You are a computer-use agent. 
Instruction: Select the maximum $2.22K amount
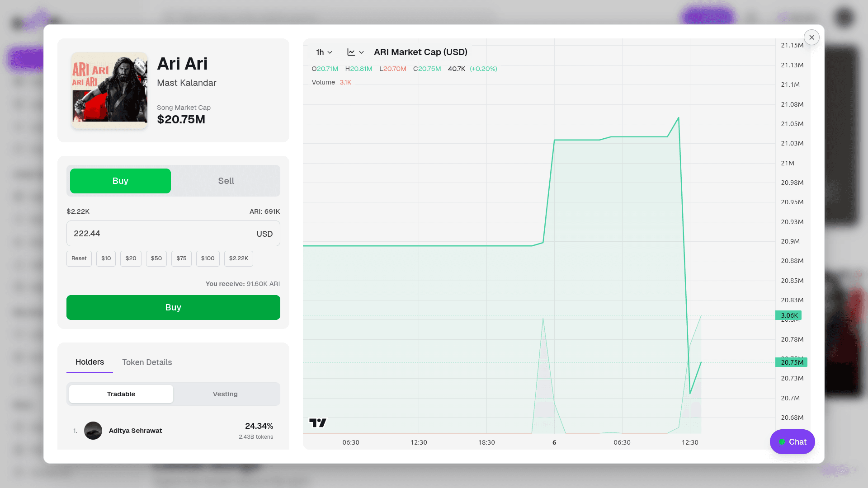[239, 258]
